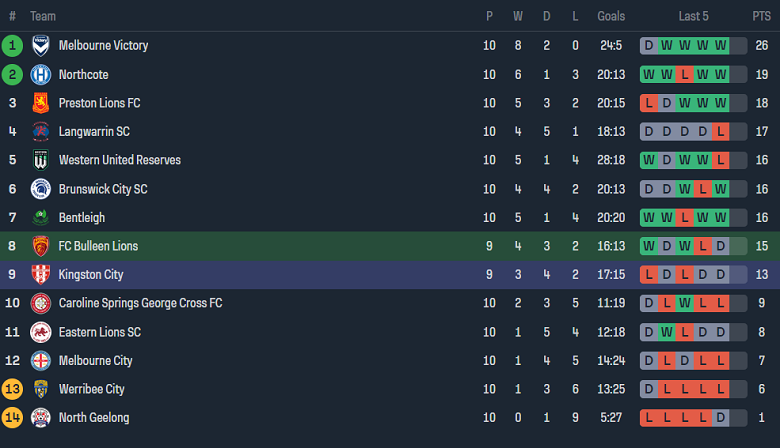Image resolution: width=780 pixels, height=448 pixels.
Task: Select the Eastern Lions SC team name
Action: 100,332
